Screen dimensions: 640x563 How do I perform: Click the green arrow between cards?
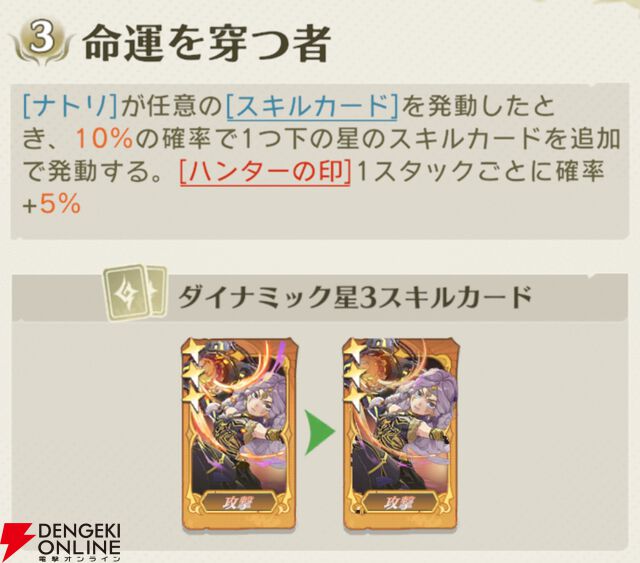tap(320, 432)
